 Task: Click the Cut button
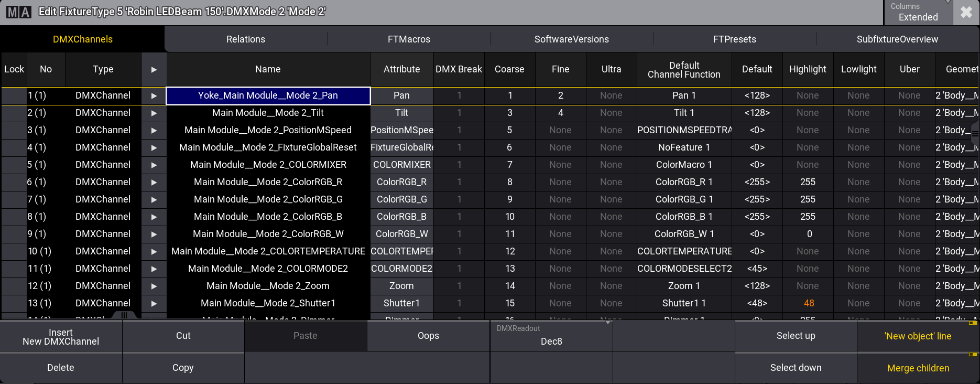click(183, 336)
